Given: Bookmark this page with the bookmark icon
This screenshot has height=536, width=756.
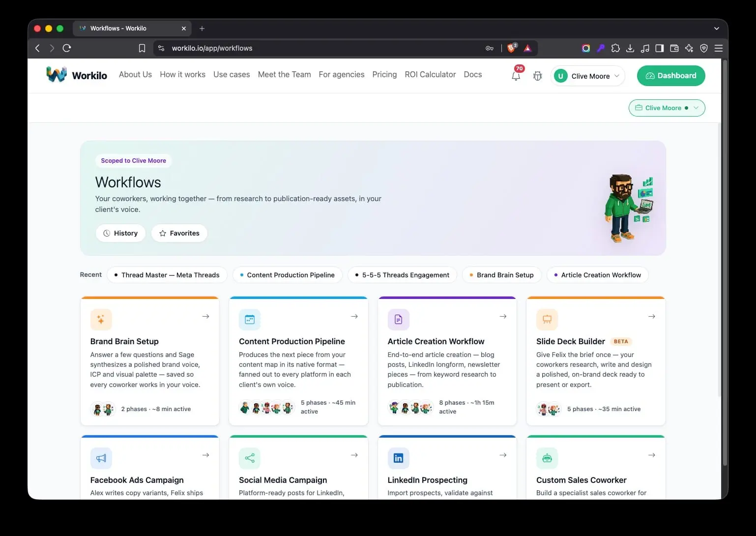Looking at the screenshot, I should 142,48.
